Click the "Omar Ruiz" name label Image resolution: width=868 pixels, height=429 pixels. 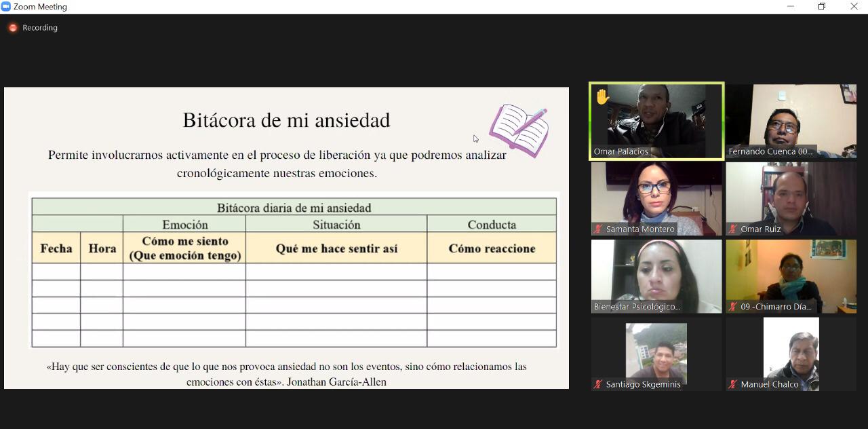click(x=761, y=229)
